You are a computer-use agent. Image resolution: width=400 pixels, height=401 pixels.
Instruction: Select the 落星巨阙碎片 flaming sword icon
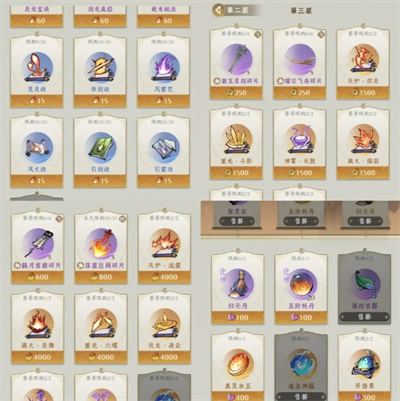(101, 244)
